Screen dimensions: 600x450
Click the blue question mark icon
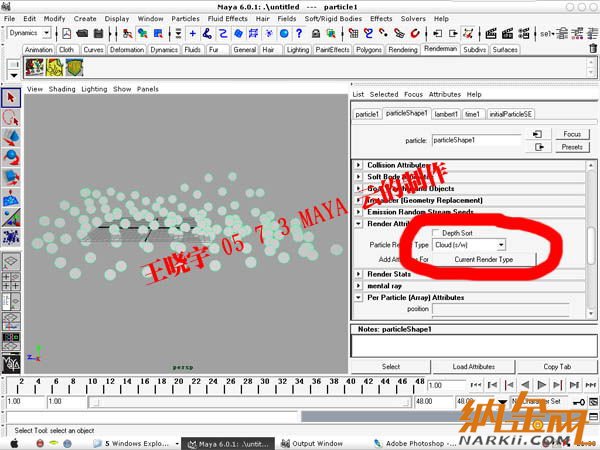tap(299, 34)
